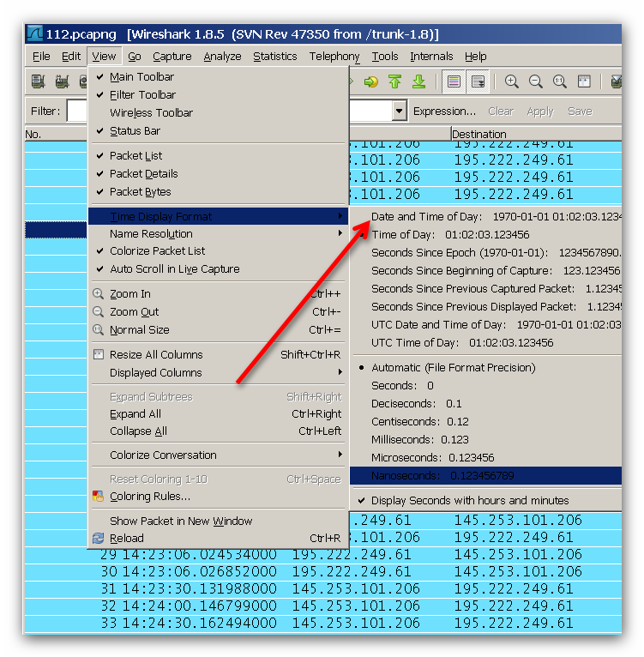The width and height of the screenshot is (644, 657).
Task: Open the Edit menu
Action: 71,56
